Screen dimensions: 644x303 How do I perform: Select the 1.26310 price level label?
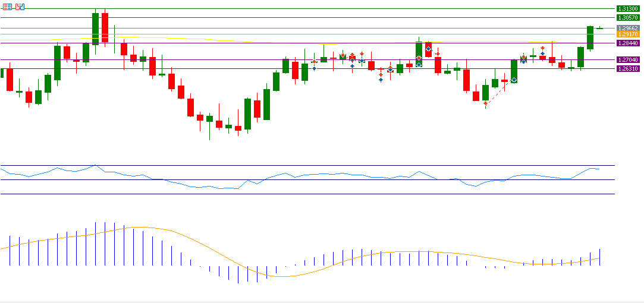point(628,68)
